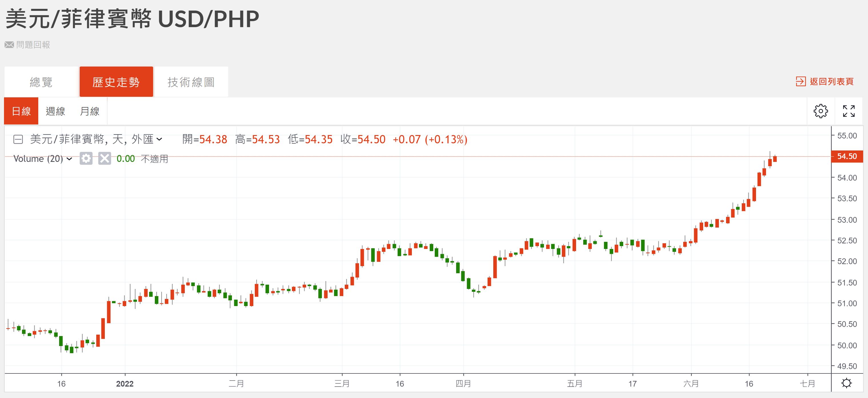
Task: Expand the 美元/菲律賓幣 symbol dropdown chevron
Action: coord(159,139)
